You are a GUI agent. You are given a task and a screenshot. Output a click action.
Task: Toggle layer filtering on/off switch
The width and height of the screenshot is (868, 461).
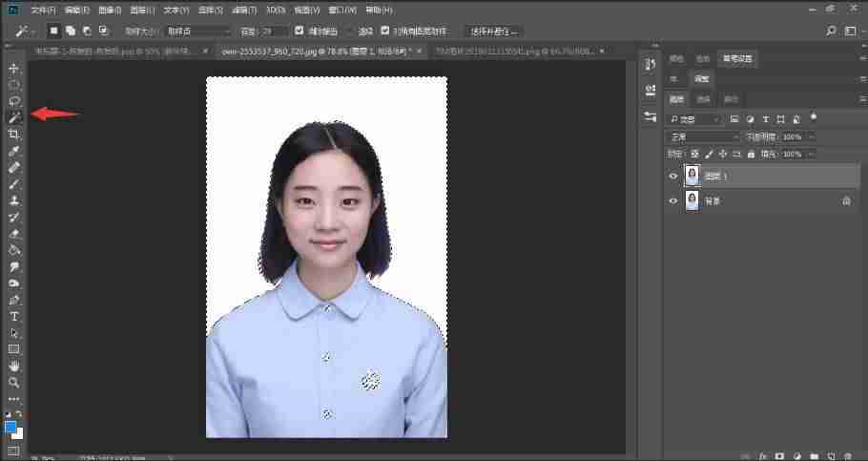click(814, 117)
